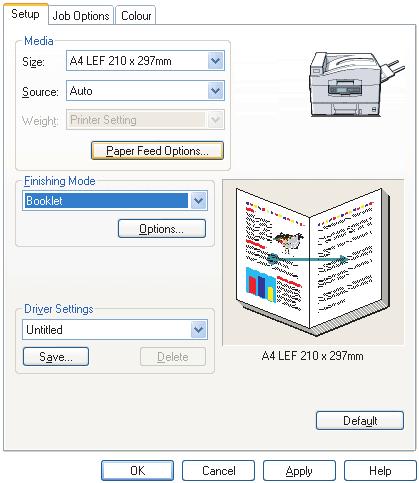Open Help for this dialog
Image resolution: width=419 pixels, height=483 pixels.
(x=380, y=471)
